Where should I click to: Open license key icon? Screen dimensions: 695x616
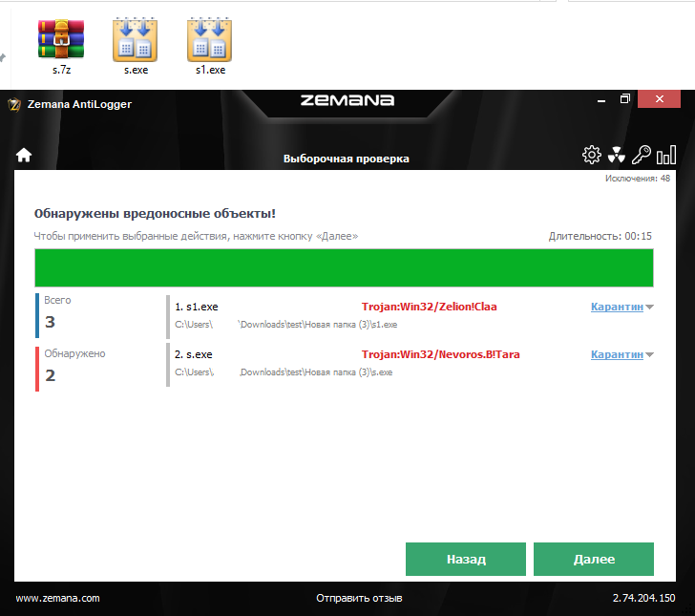[x=641, y=155]
